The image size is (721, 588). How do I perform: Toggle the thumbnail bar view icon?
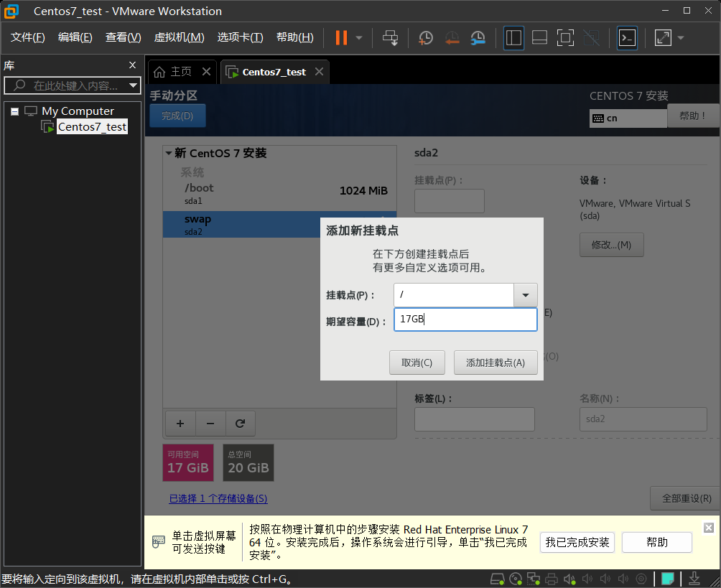click(539, 38)
